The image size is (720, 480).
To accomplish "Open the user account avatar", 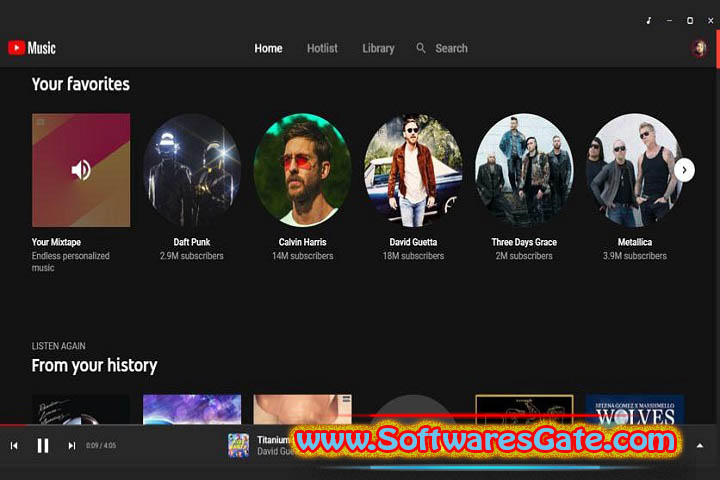I will 699,48.
